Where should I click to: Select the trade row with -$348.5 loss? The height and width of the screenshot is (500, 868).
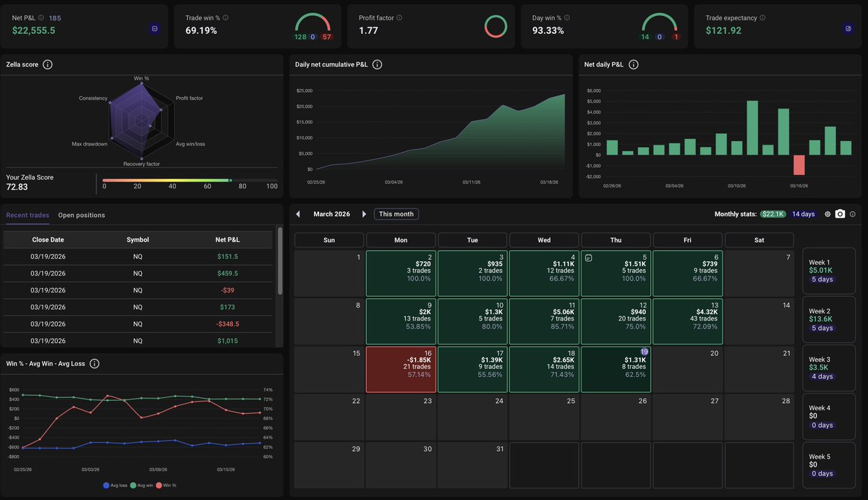click(138, 324)
